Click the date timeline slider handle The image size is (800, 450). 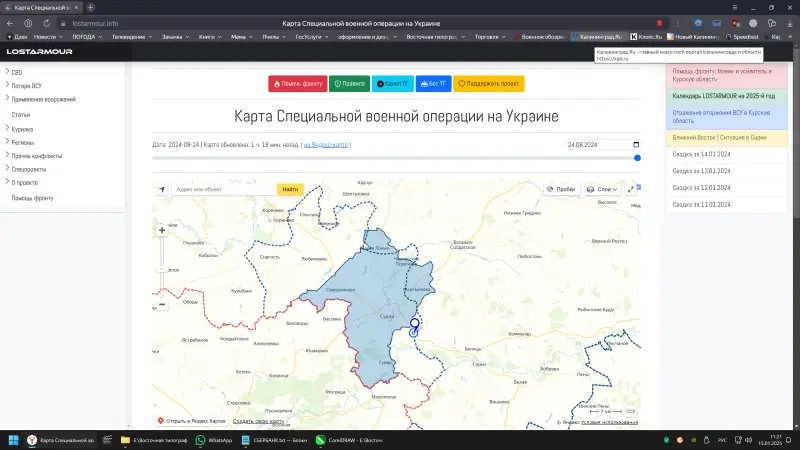tap(637, 158)
